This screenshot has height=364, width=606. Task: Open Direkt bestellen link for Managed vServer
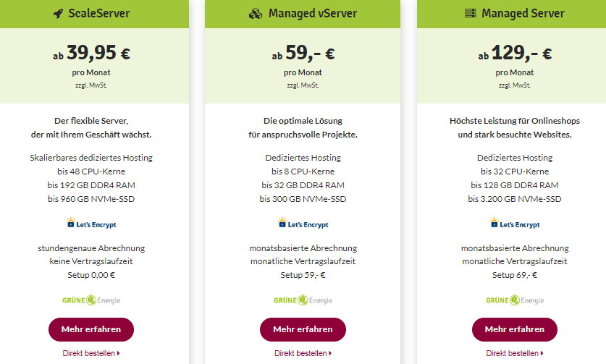303,353
